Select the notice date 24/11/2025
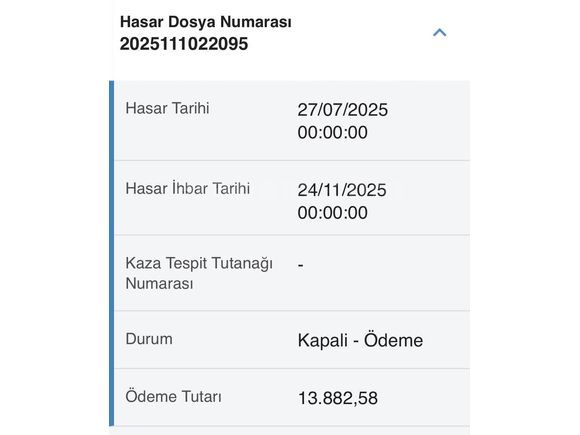This screenshot has width=580, height=435. click(x=342, y=190)
